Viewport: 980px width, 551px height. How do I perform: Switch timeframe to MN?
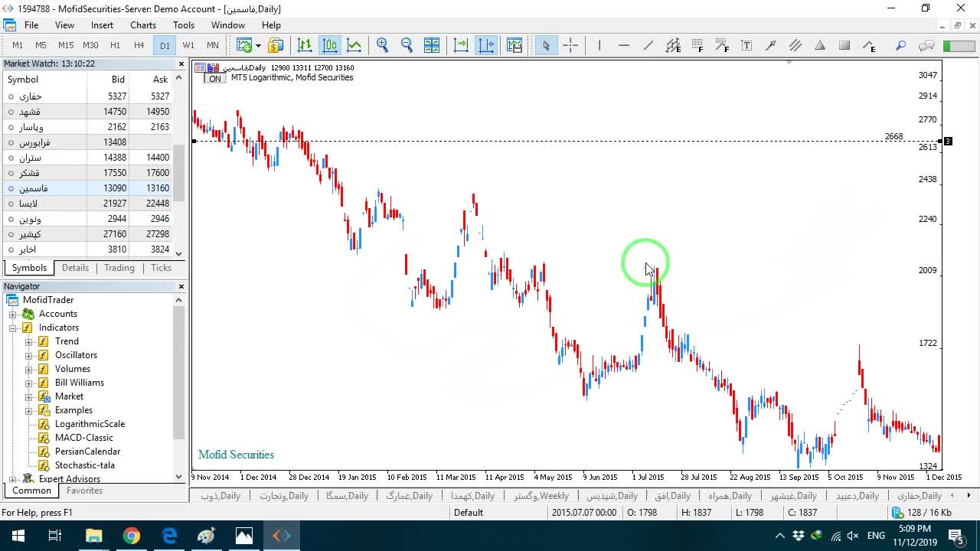pyautogui.click(x=213, y=45)
